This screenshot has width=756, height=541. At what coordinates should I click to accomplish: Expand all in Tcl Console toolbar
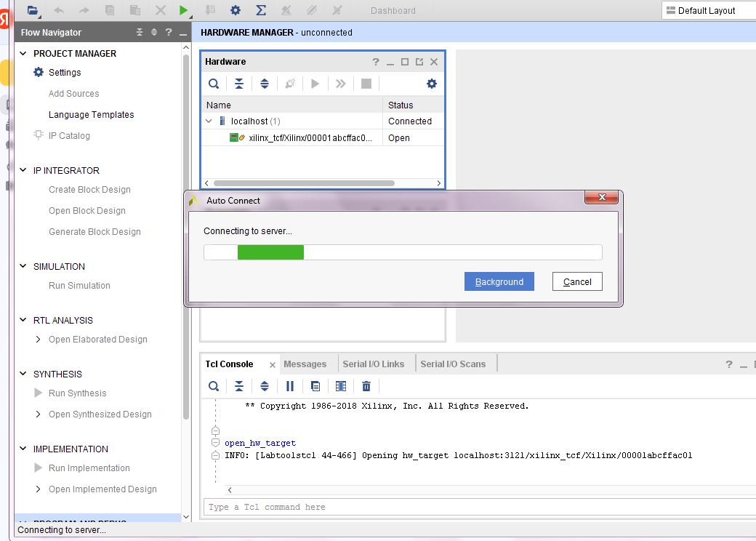click(264, 386)
